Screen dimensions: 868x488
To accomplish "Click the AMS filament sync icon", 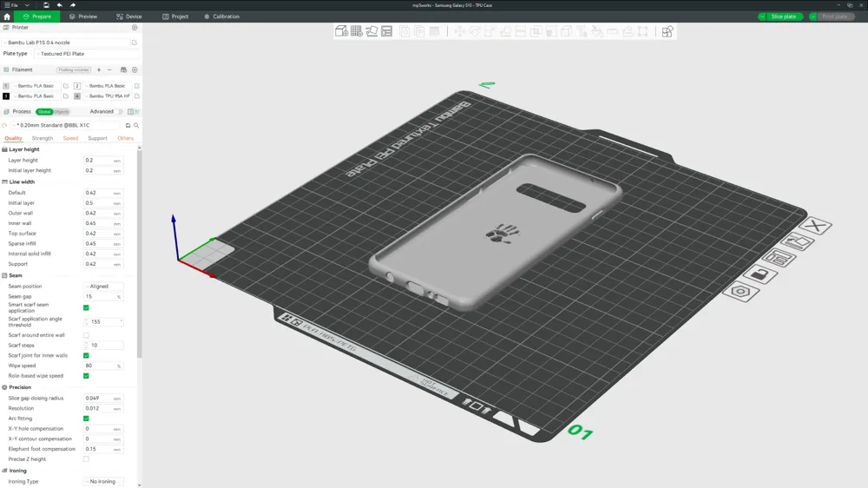I will tap(123, 69).
